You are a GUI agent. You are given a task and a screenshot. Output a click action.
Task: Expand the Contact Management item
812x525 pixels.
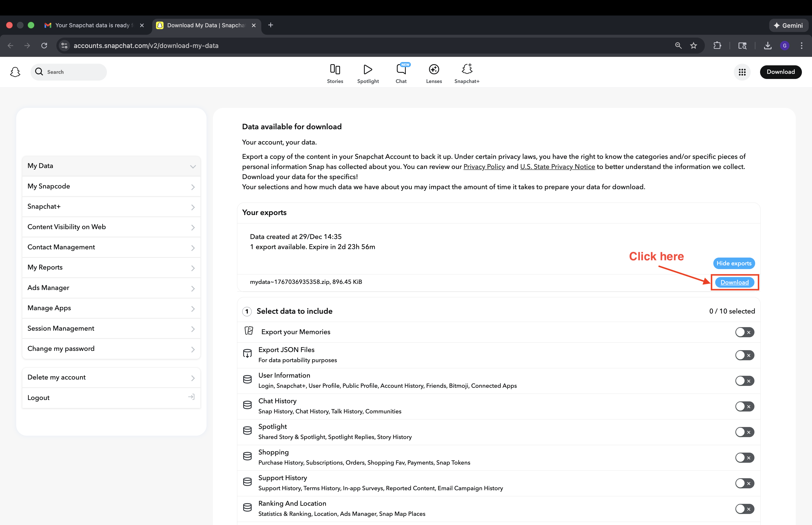click(111, 247)
